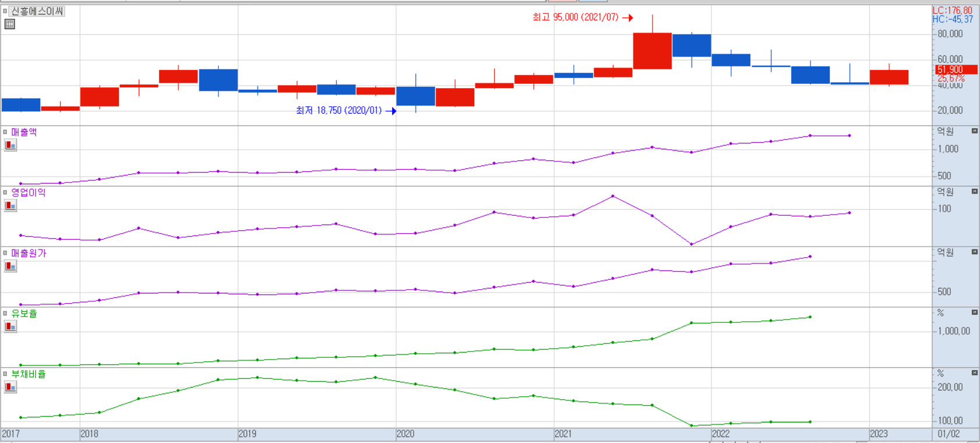
Task: Click the 2018 label on the time axis
Action: point(89,434)
